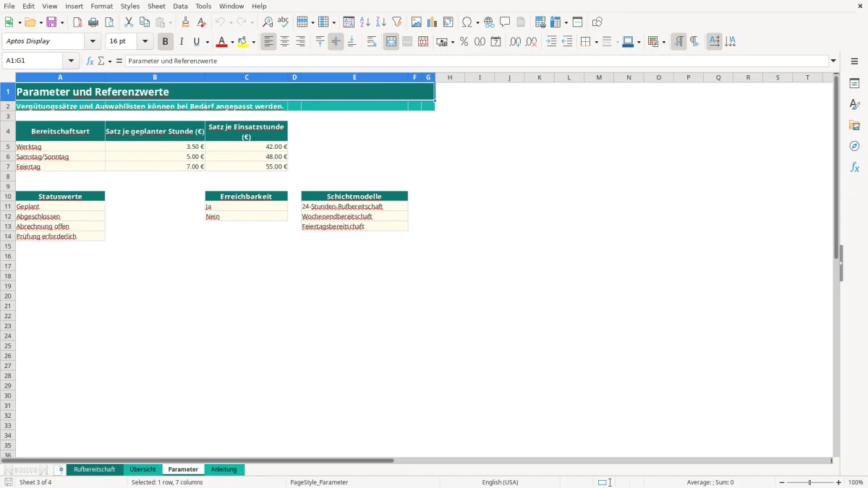Screen dimensions: 868x488
Task: Open sidebar Gallery panel
Action: pyautogui.click(x=854, y=126)
